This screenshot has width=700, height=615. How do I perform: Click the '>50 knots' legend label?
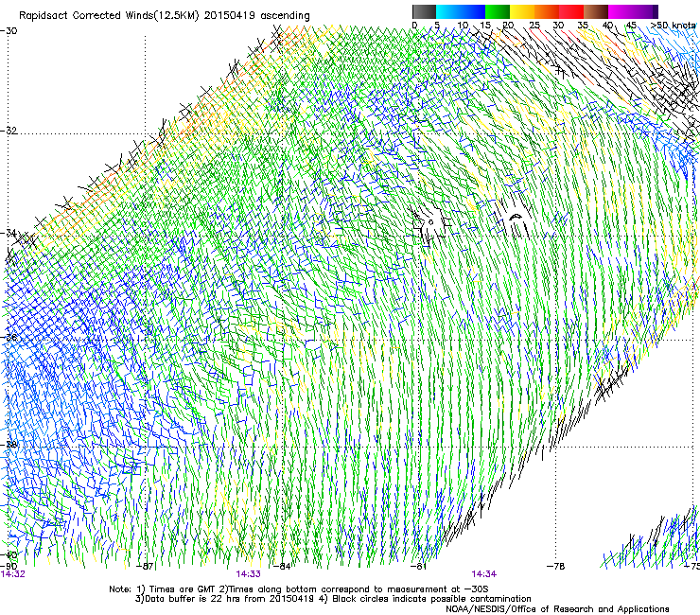pos(673,25)
